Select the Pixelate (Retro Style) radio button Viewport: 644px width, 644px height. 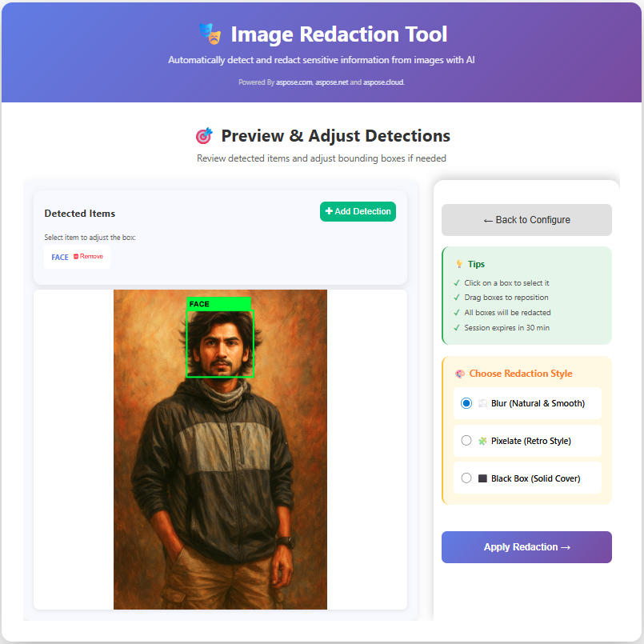pyautogui.click(x=466, y=441)
